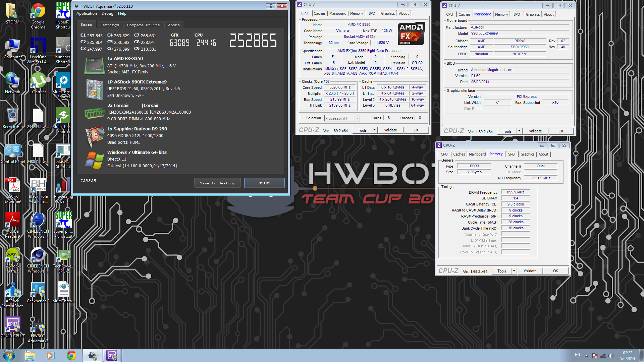Open LevelOne Wireless LAN utility icon
The width and height of the screenshot is (644, 362).
pos(38,51)
